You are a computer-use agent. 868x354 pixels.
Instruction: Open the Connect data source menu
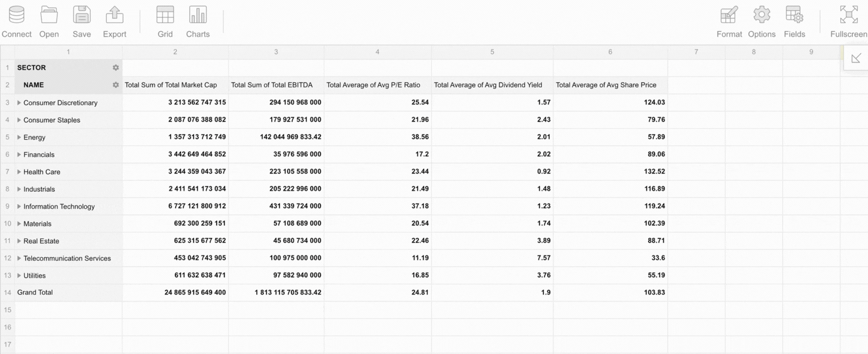pos(17,22)
